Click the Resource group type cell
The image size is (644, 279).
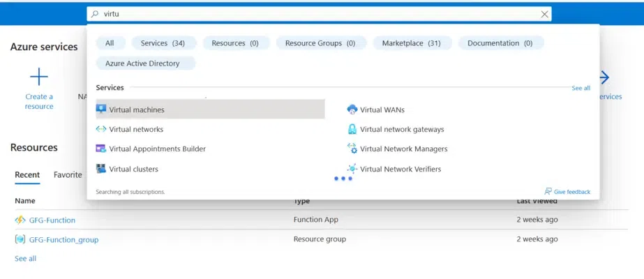[x=320, y=239]
